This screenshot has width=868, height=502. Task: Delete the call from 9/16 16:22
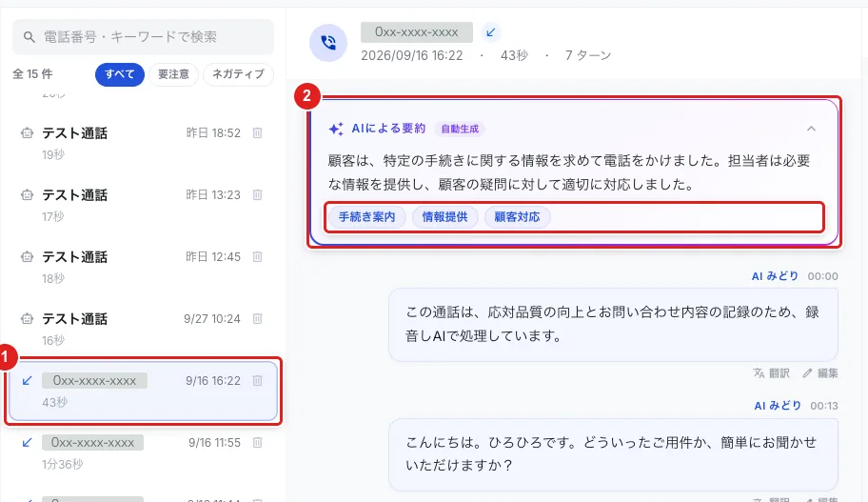click(257, 381)
